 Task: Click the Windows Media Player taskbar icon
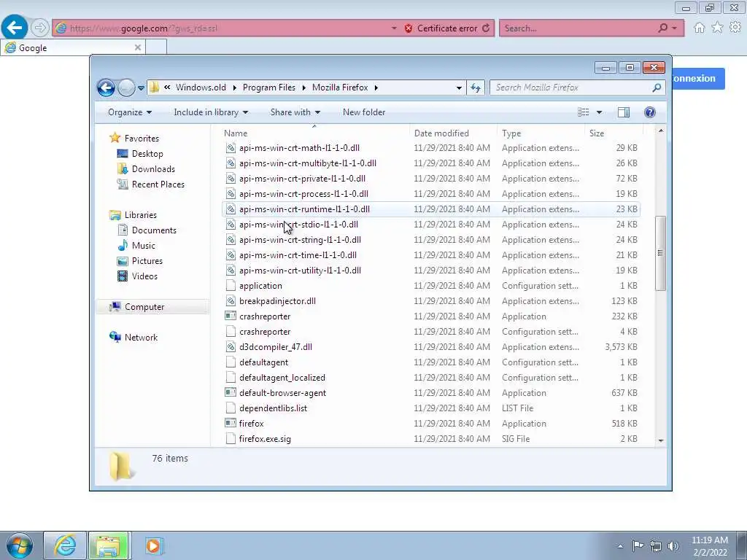[x=153, y=545]
